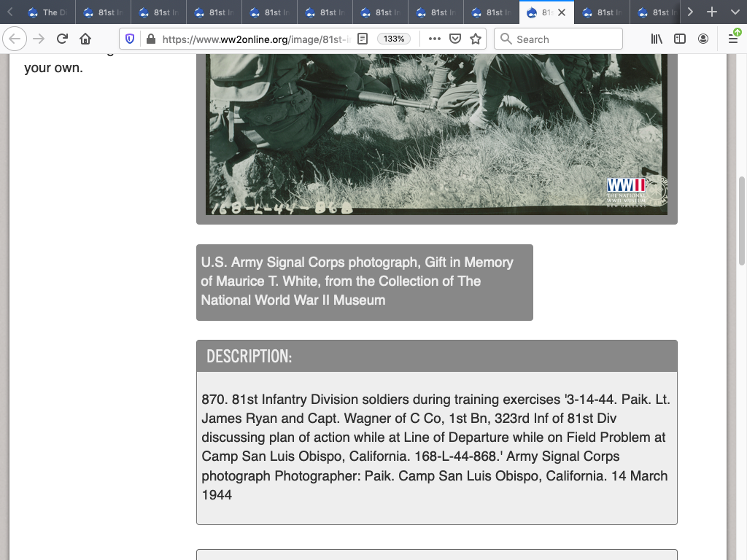
Task: Open Firefox account profile icon
Action: pyautogui.click(x=703, y=39)
